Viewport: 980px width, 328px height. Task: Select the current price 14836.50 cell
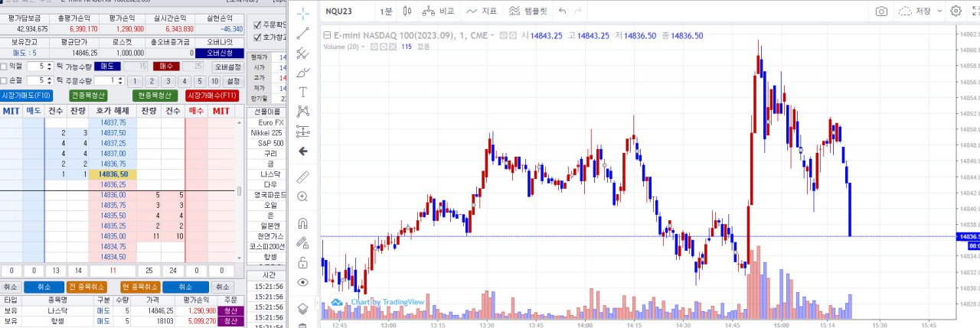click(x=113, y=174)
